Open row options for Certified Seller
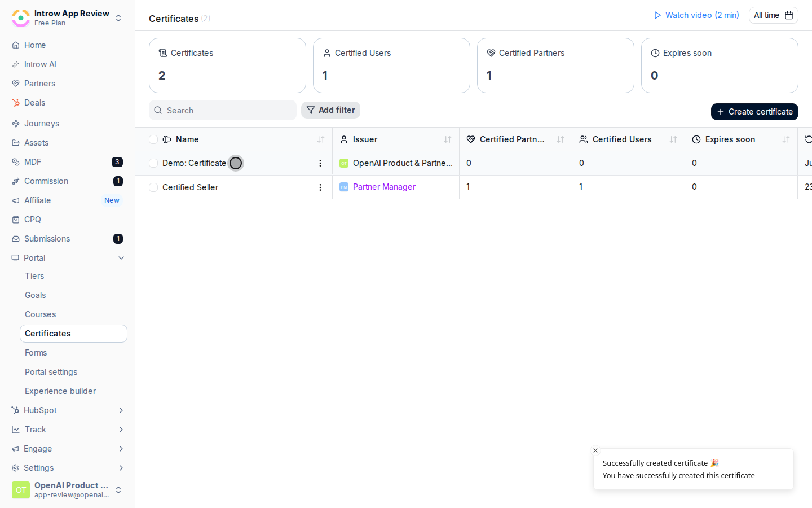The width and height of the screenshot is (812, 508). tap(320, 187)
